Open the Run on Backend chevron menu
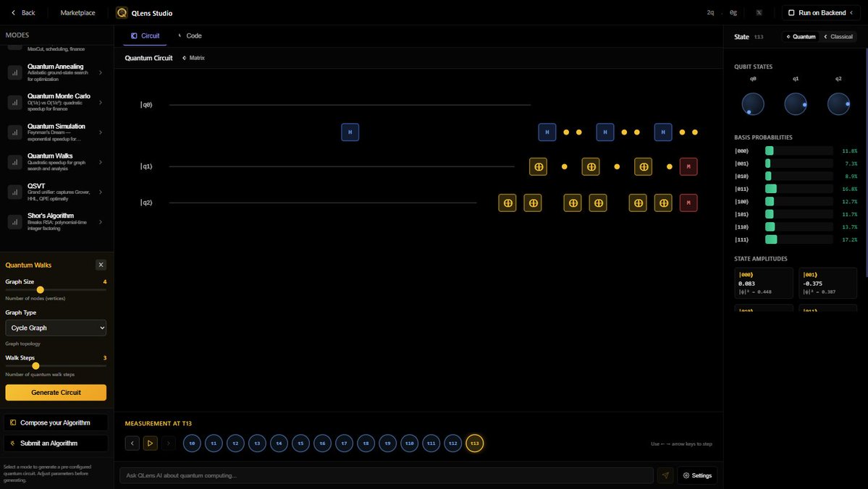868x489 pixels. tap(851, 13)
